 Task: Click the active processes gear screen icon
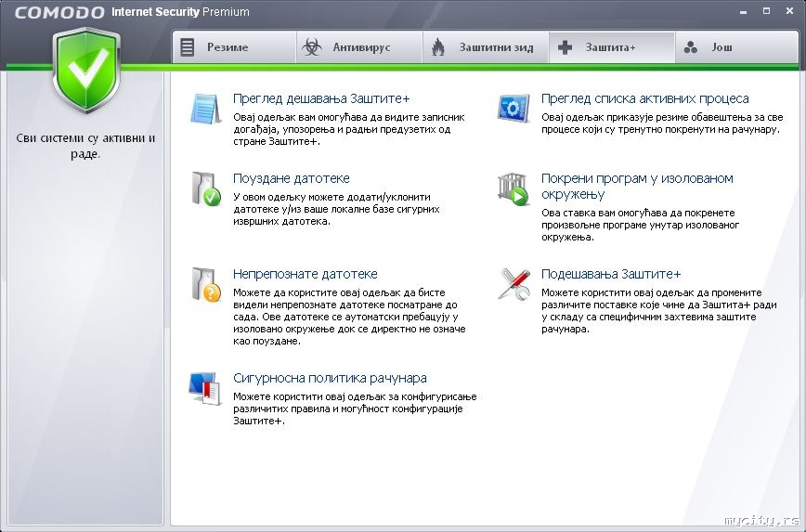pyautogui.click(x=513, y=108)
